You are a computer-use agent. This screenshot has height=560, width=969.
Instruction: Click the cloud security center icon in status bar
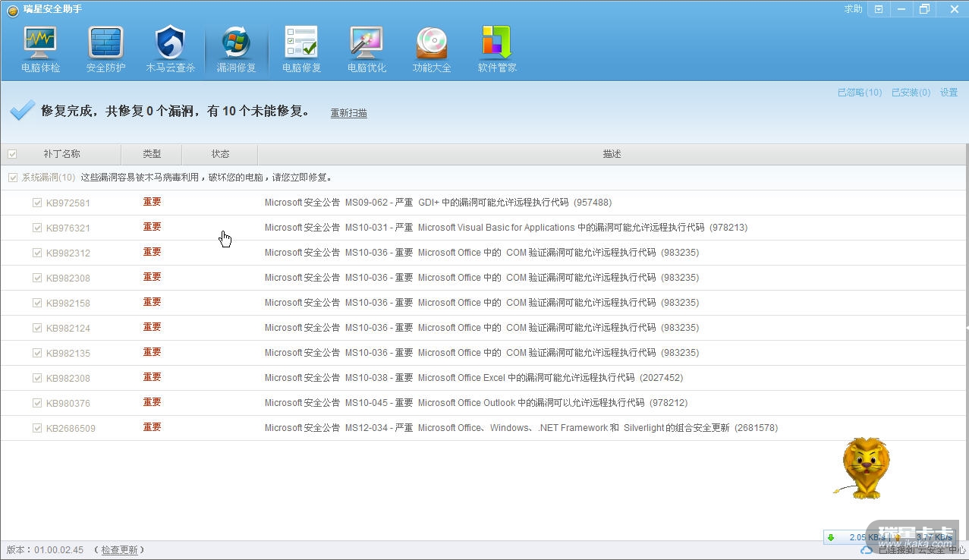click(867, 549)
